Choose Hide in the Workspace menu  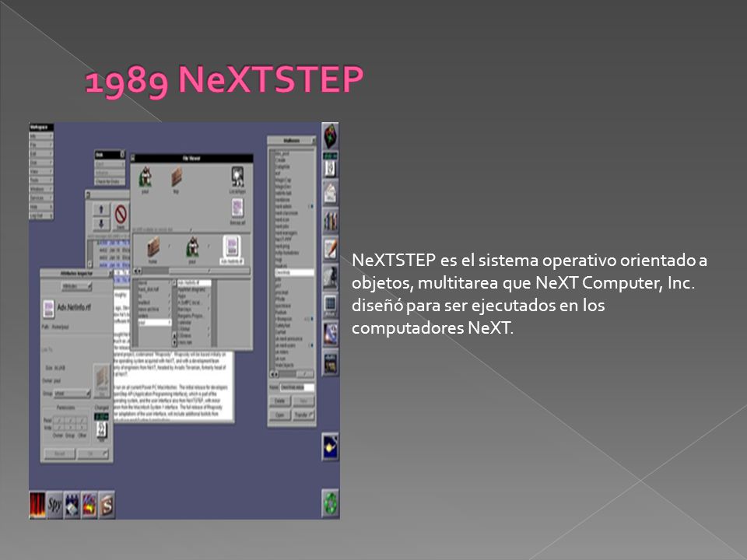pyautogui.click(x=41, y=207)
